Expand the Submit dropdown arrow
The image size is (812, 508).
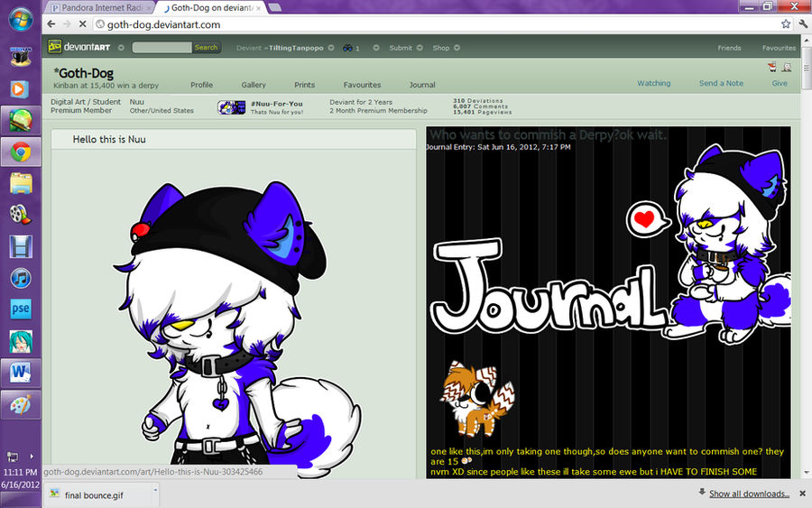click(x=420, y=48)
